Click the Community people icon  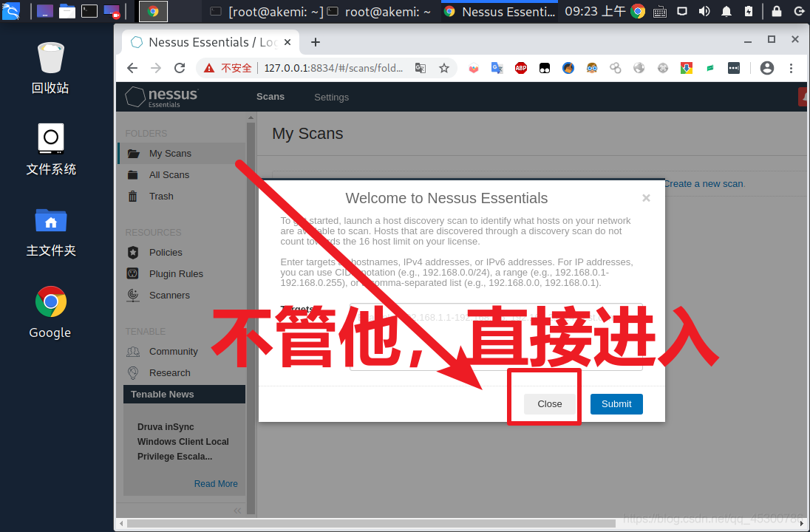pos(133,352)
